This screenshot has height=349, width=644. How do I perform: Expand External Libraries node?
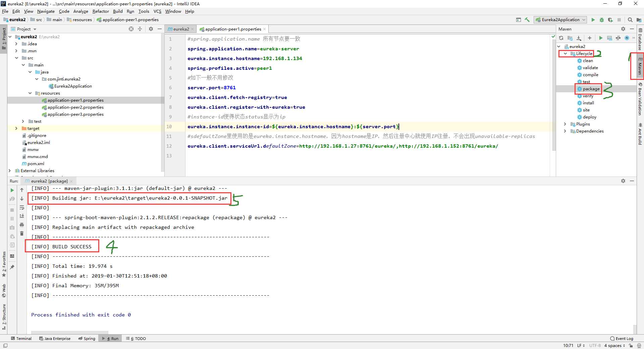point(9,171)
